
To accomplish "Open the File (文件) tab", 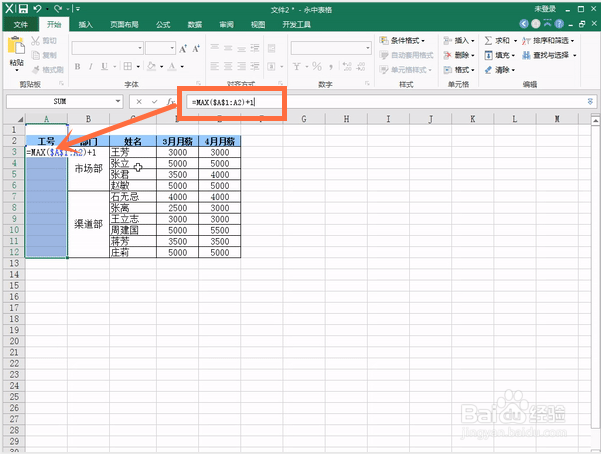I will pos(20,25).
